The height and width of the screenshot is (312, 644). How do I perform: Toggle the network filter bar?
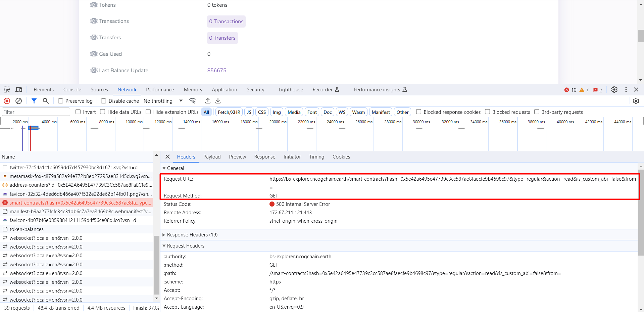[34, 101]
